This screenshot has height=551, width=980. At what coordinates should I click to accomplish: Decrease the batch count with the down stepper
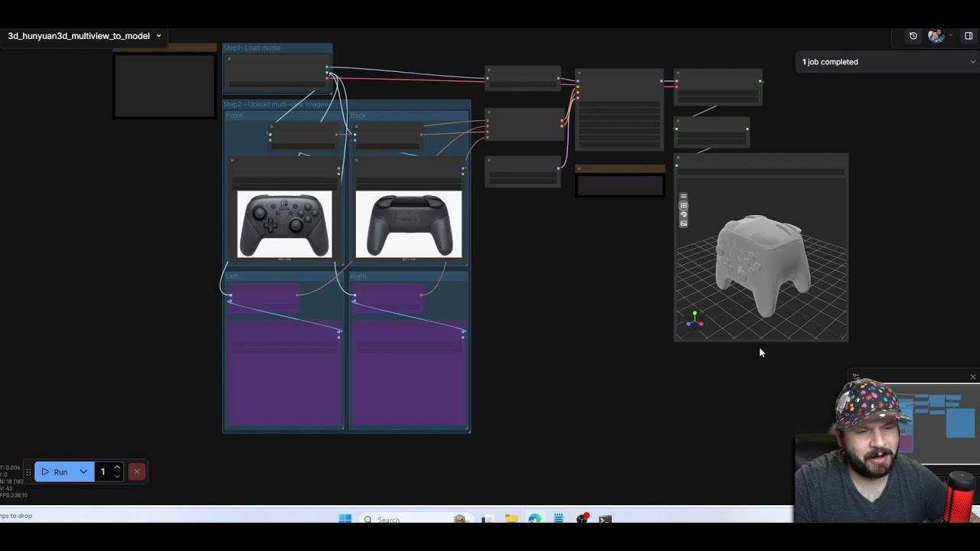[117, 476]
